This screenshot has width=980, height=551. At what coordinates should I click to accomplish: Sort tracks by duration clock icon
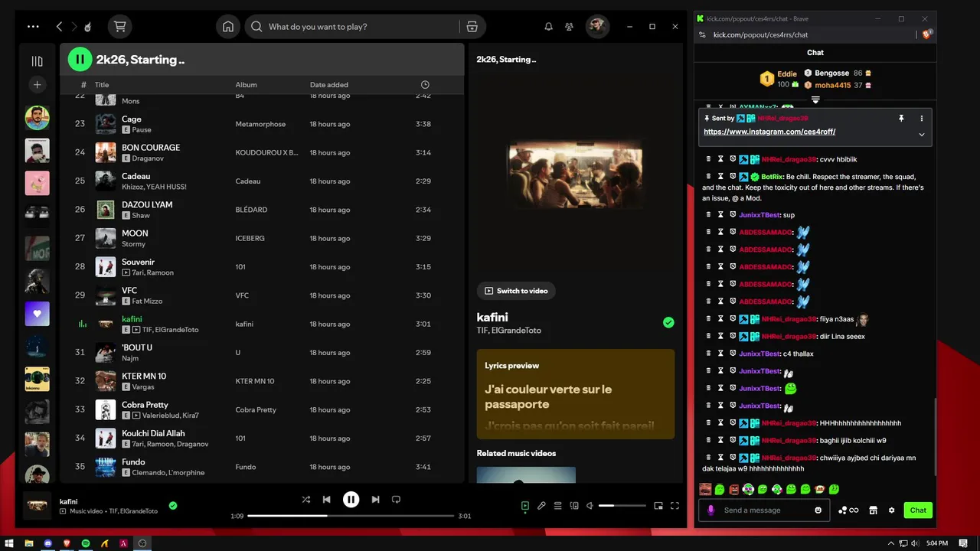(425, 85)
